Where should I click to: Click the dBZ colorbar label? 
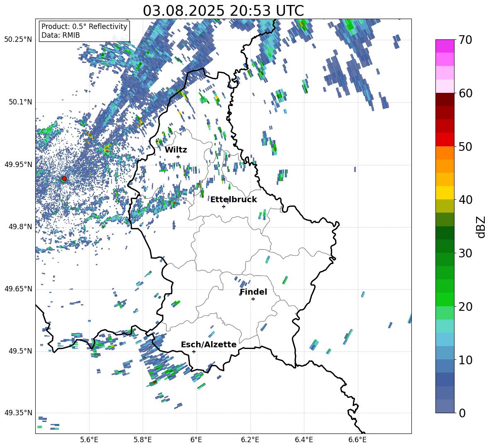point(481,227)
